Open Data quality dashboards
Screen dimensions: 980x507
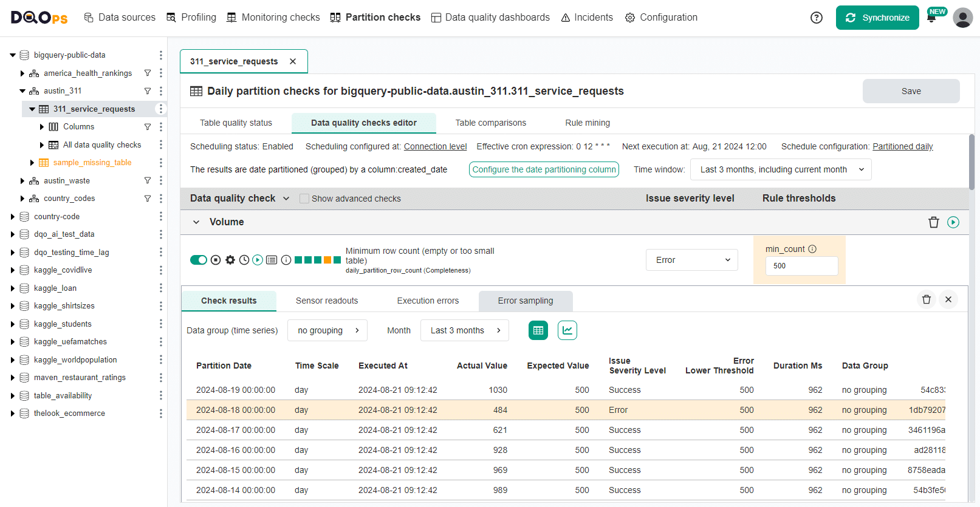click(x=490, y=18)
